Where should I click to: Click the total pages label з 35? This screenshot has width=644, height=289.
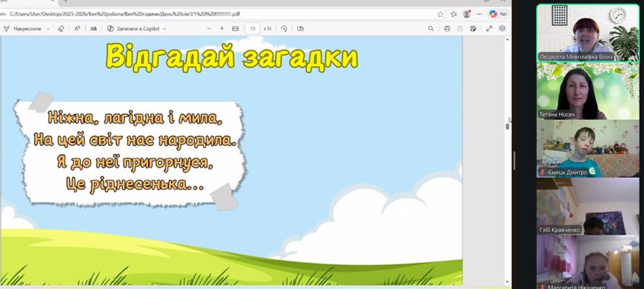(267, 29)
